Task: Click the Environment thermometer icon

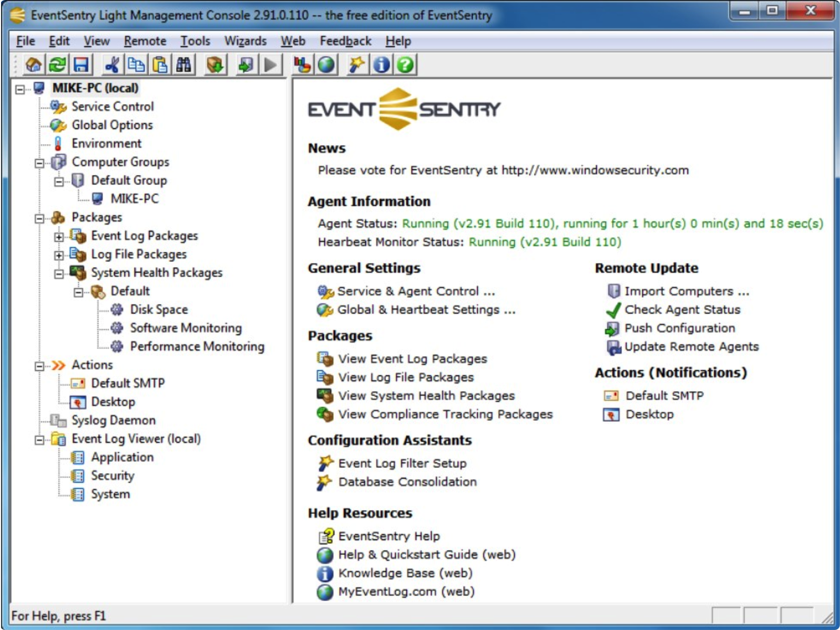Action: click(58, 144)
